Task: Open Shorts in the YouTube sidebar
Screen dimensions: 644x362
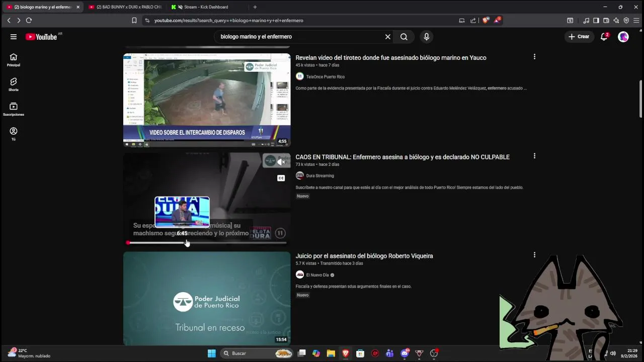Action: click(14, 84)
